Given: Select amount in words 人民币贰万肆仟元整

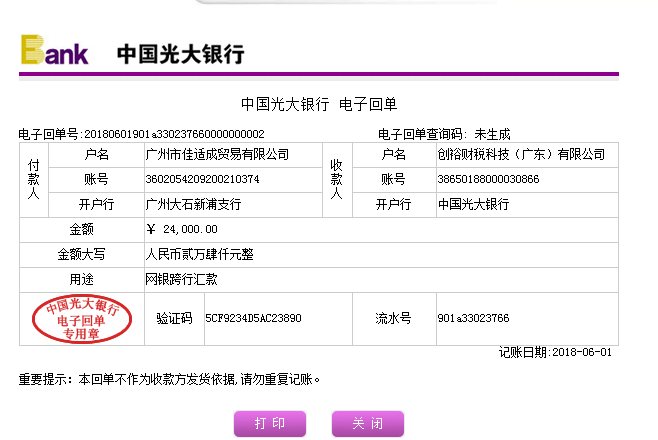Looking at the screenshot, I should point(199,255).
